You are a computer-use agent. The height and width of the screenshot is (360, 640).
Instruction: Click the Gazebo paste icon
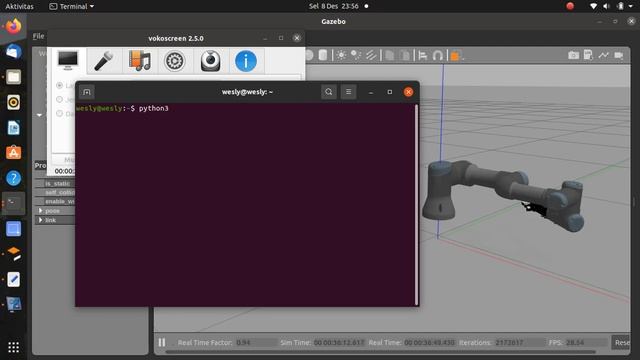click(x=404, y=55)
